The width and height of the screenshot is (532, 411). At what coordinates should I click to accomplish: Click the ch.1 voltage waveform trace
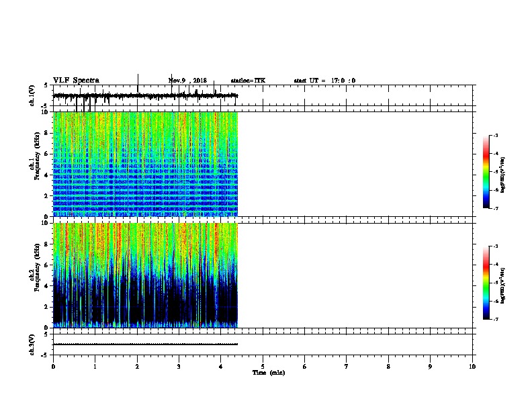click(146, 95)
